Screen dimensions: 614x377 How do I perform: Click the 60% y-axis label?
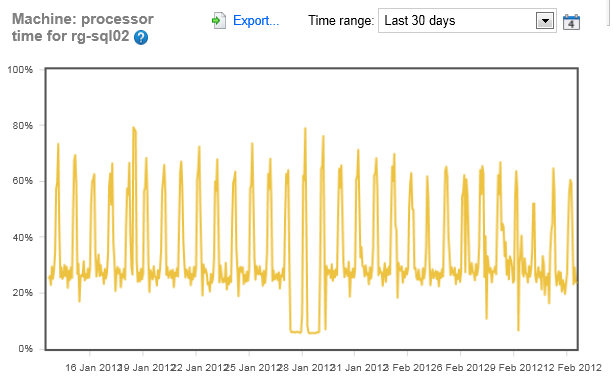tap(22, 181)
